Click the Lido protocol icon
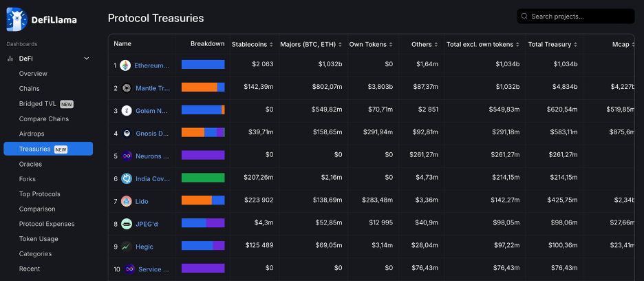 pyautogui.click(x=127, y=201)
